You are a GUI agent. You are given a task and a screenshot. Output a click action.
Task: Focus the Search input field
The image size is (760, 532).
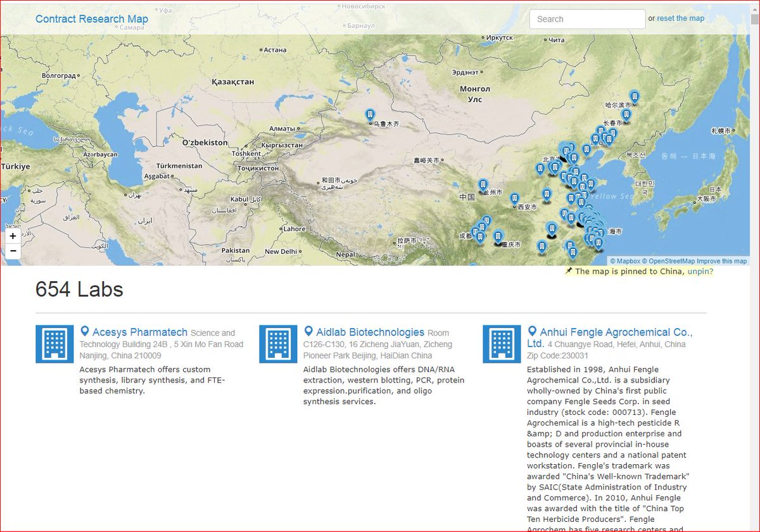tap(587, 19)
